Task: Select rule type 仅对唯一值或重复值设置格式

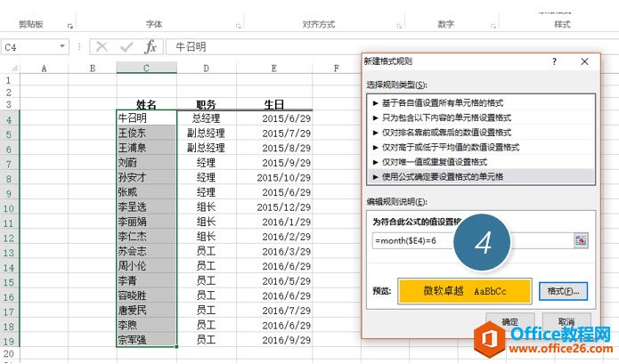Action: (480, 162)
